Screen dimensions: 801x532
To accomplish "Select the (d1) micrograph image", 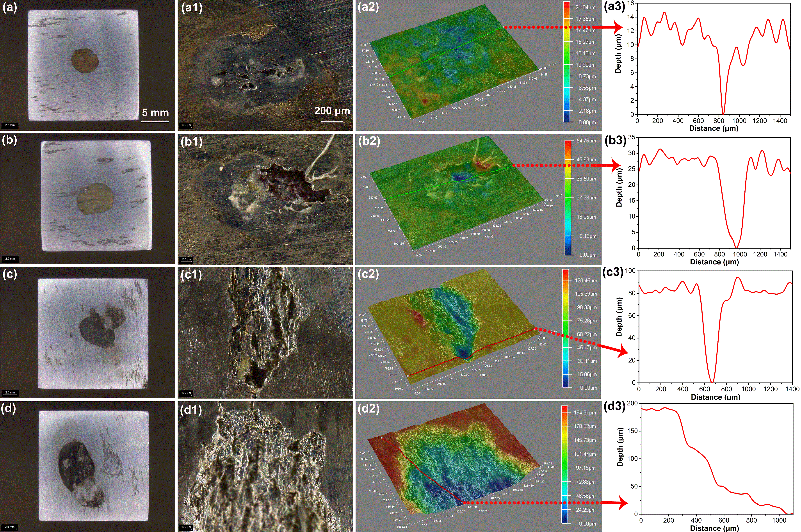I will click(x=265, y=466).
